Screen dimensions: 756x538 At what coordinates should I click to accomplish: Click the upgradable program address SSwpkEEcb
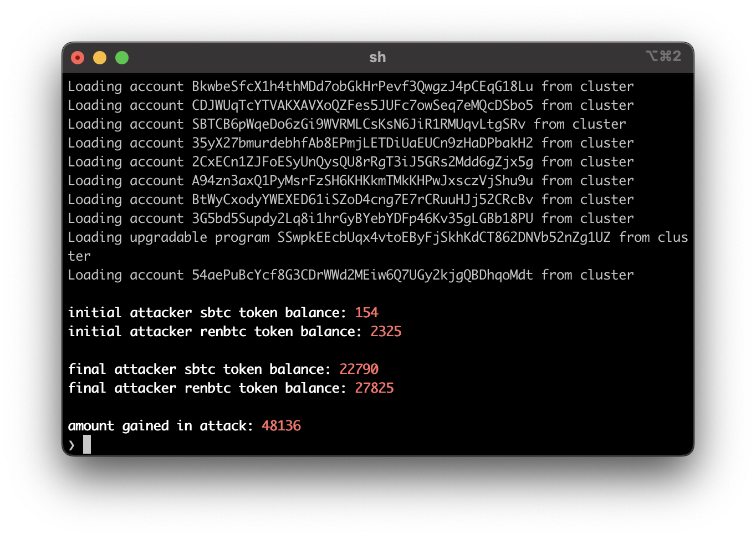[x=444, y=237]
